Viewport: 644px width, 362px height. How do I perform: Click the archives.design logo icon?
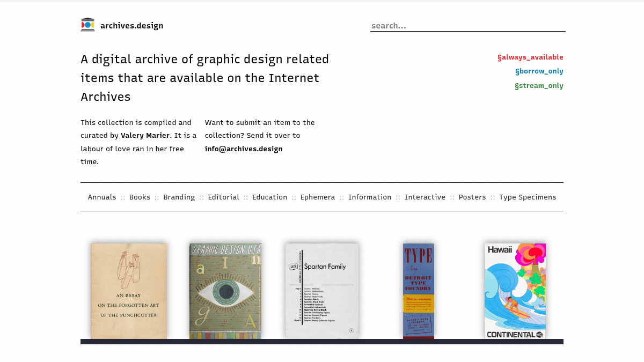pos(87,25)
